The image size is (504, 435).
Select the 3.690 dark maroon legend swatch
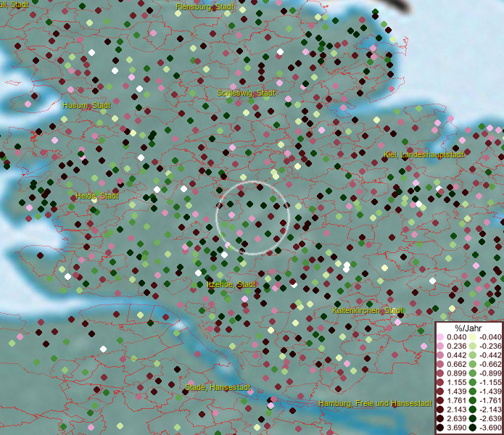tap(440, 428)
